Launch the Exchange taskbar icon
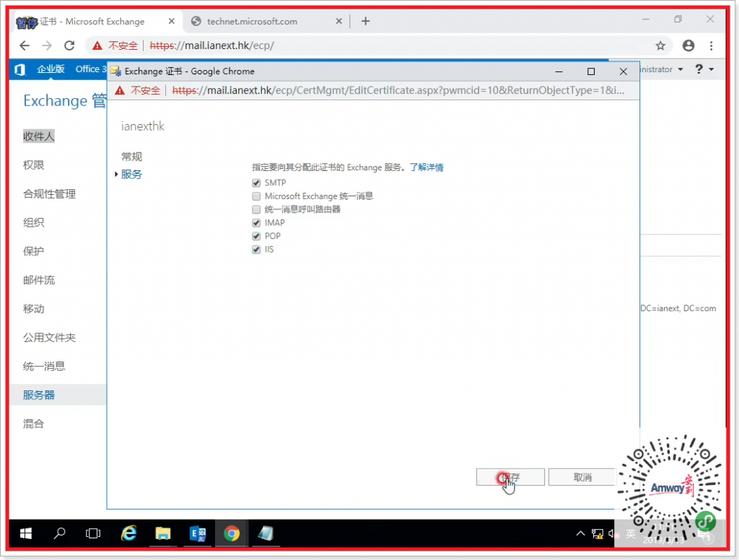 click(x=197, y=533)
